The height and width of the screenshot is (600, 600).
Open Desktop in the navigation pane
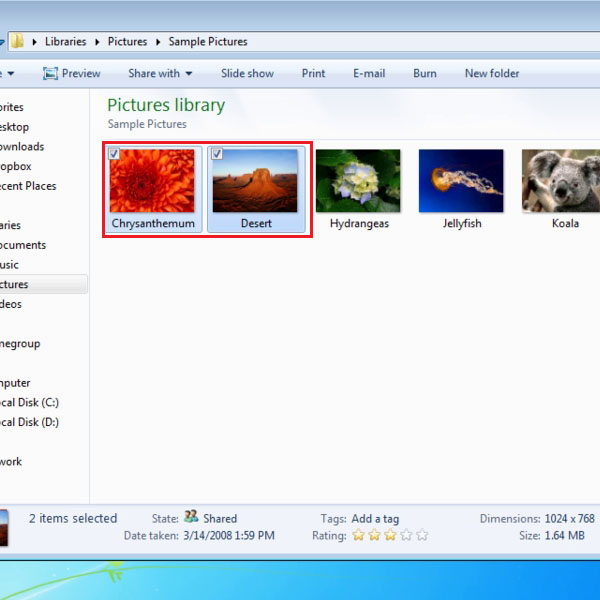point(15,127)
